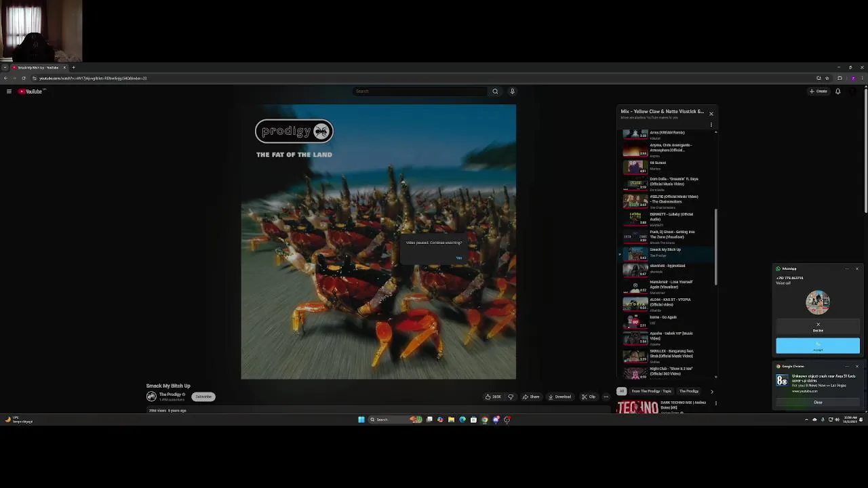Click the YouTube search magnifier button

(x=495, y=91)
